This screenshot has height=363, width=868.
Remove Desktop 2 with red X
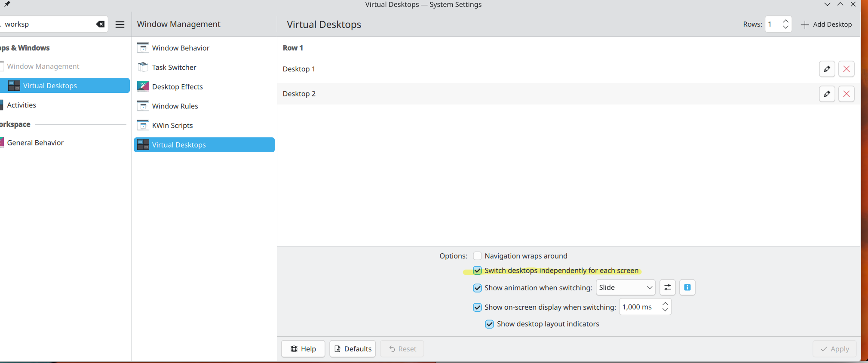846,94
